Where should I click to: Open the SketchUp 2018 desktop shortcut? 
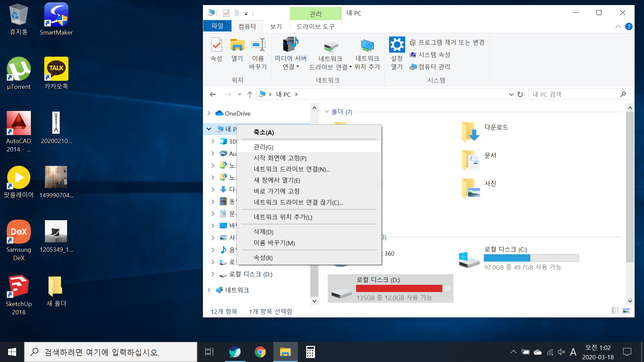pos(19,295)
